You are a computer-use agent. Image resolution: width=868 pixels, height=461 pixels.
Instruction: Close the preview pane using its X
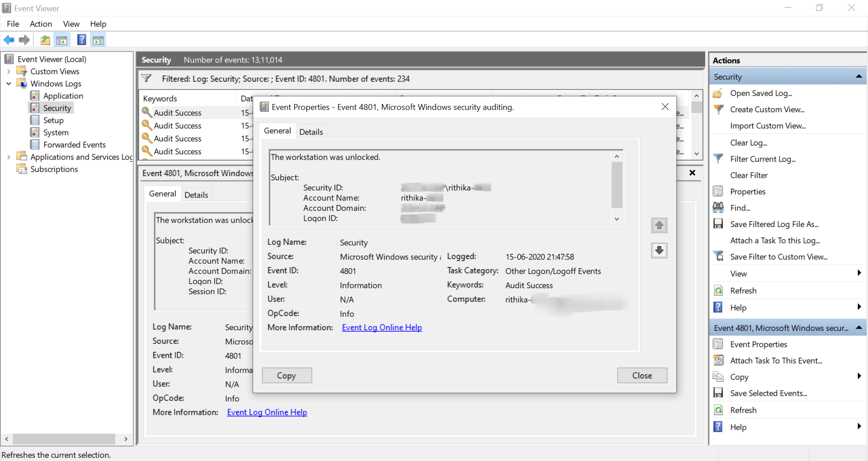point(692,173)
